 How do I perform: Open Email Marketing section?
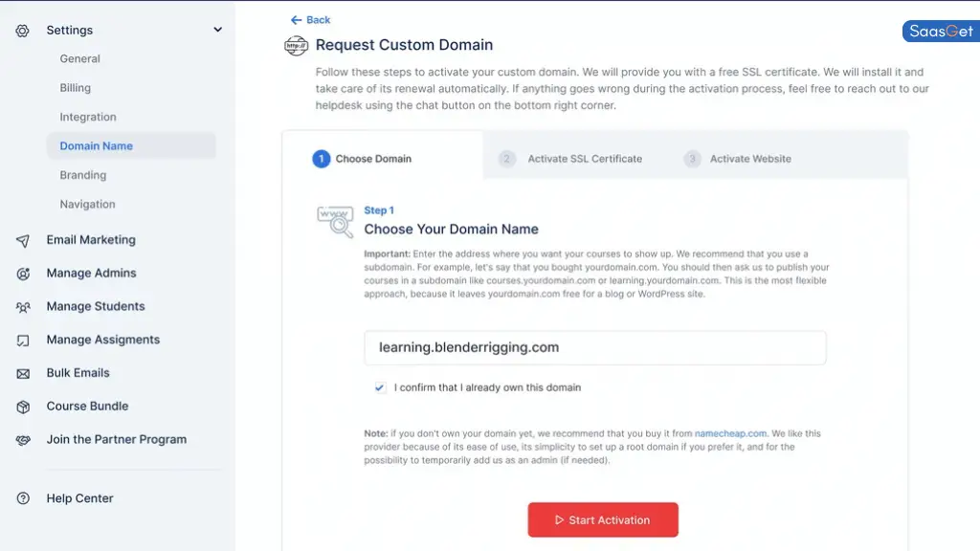click(91, 240)
